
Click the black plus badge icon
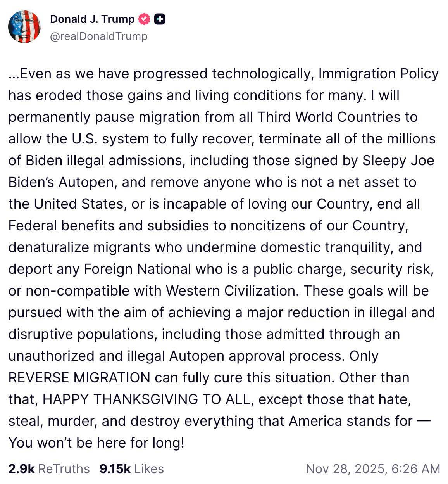160,19
